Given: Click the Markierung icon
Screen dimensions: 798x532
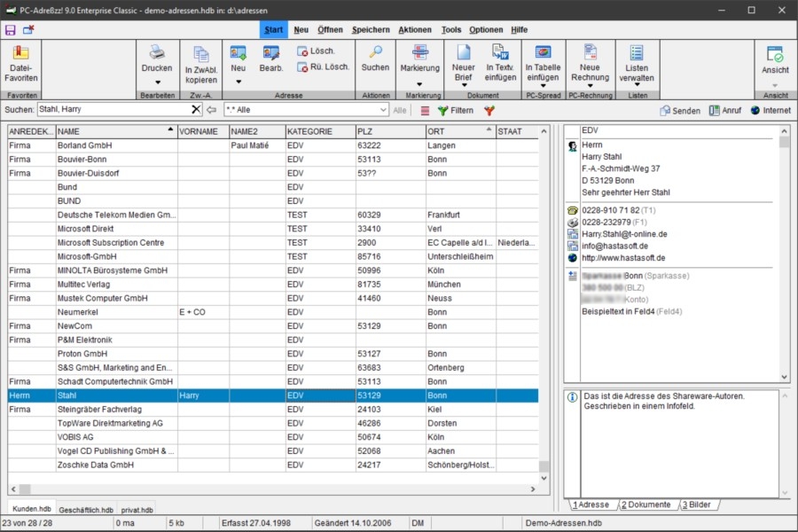Looking at the screenshot, I should coord(420,52).
